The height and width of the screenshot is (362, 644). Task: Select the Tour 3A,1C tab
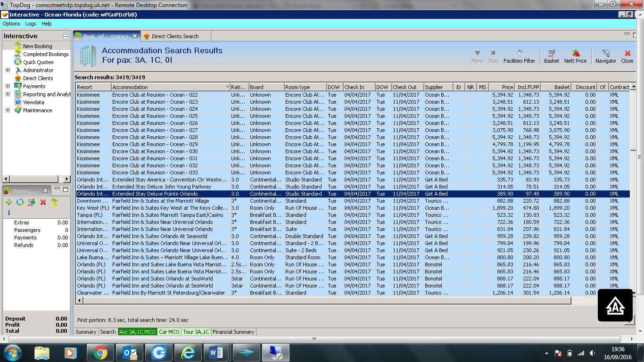(x=196, y=332)
